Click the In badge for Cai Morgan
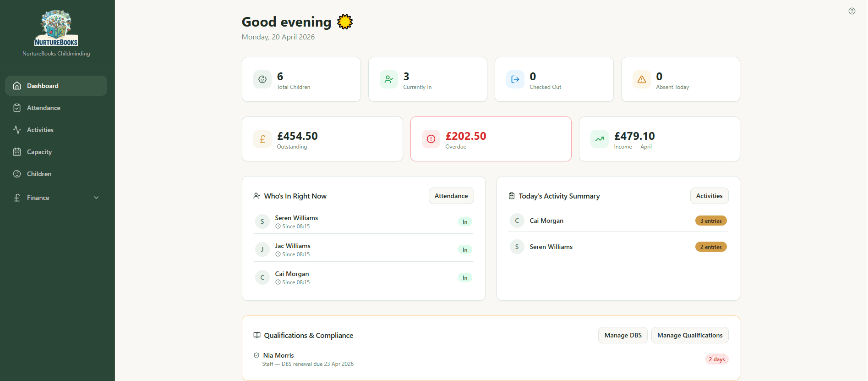This screenshot has width=868, height=381. 465,277
